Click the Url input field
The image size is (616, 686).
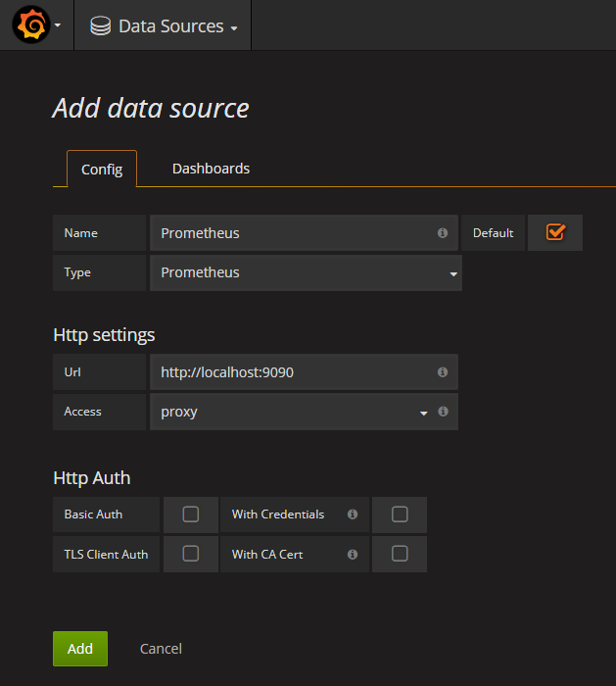(x=304, y=371)
